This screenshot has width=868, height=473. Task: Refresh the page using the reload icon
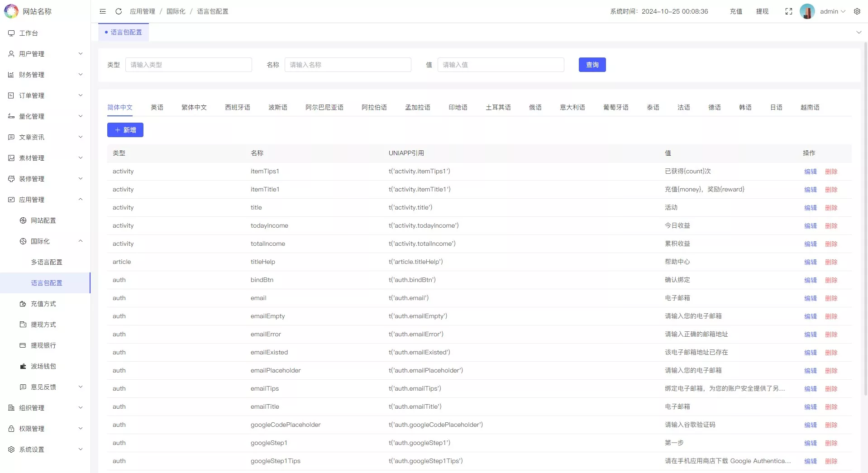tap(118, 11)
